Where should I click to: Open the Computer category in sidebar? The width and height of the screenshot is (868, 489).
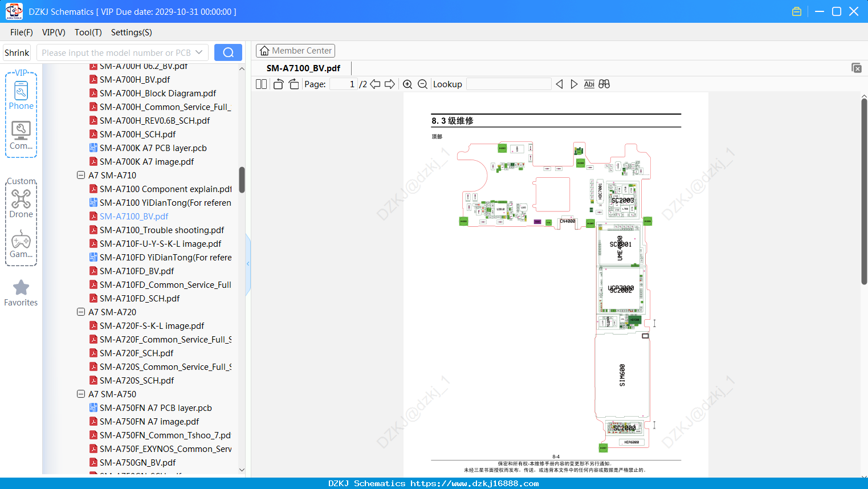[x=21, y=135]
